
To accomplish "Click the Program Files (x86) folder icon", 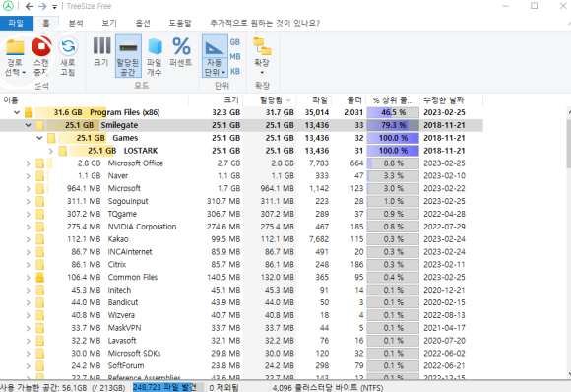I will [x=29, y=112].
